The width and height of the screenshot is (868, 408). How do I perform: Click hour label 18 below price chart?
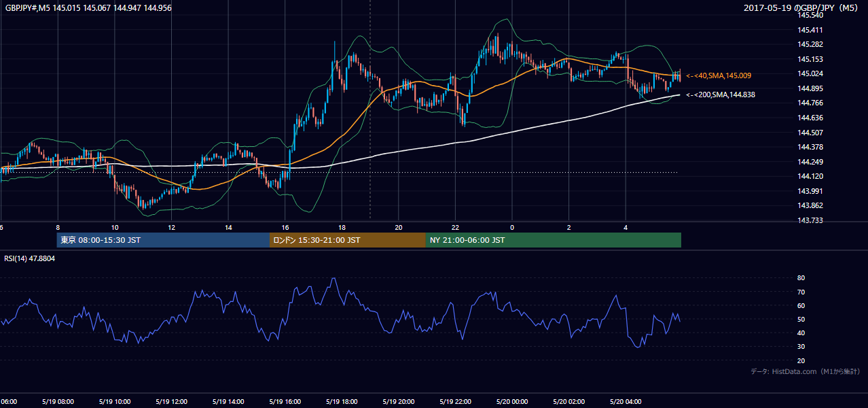tap(342, 228)
